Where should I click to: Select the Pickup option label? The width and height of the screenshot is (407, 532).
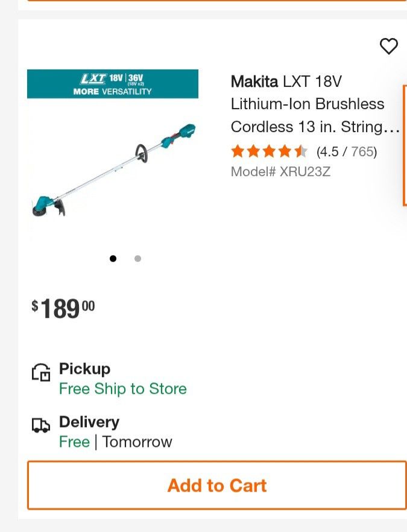84,369
